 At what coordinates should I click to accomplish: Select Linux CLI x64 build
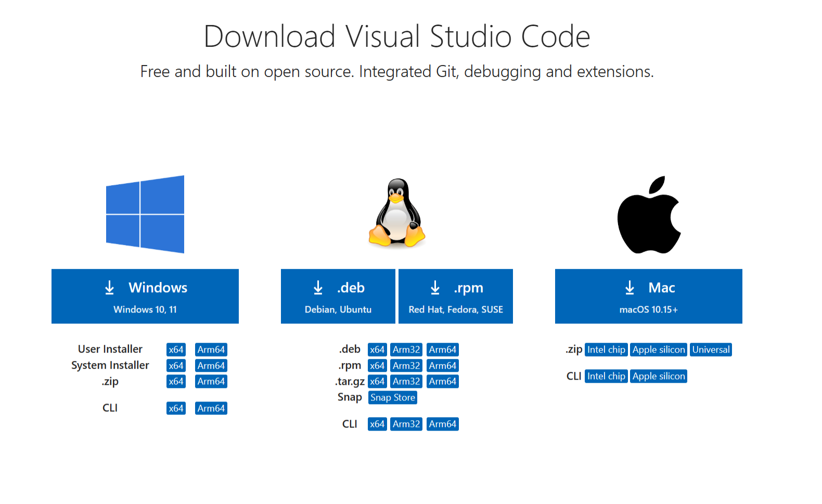tap(377, 424)
